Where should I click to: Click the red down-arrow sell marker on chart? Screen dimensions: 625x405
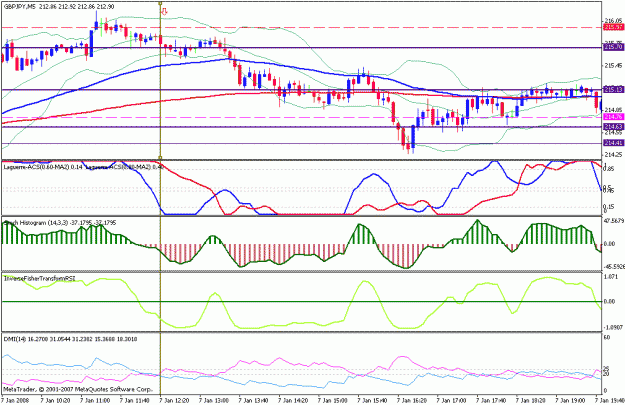pyautogui.click(x=164, y=12)
